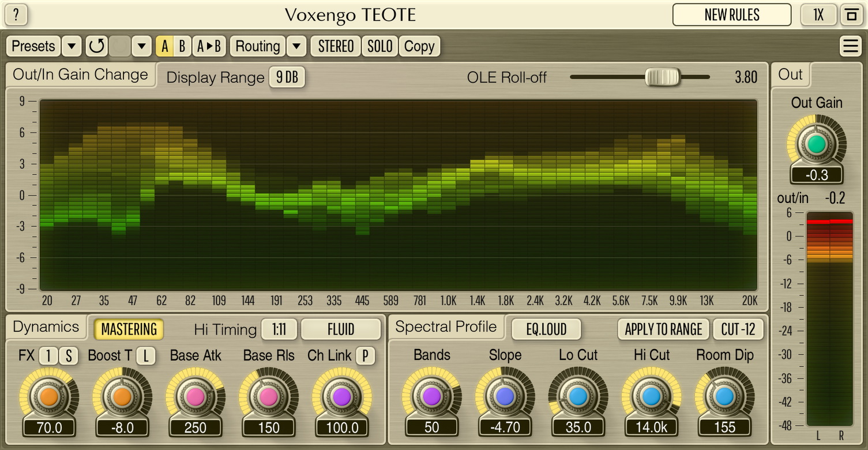
Task: Click the FX value field 70.0
Action: click(49, 427)
